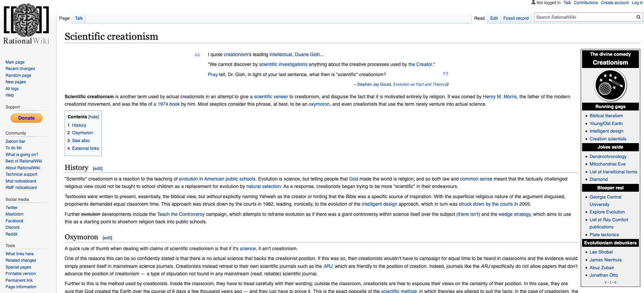Open Best of RationalWiki
This screenshot has width=644, height=293.
pos(24,161)
